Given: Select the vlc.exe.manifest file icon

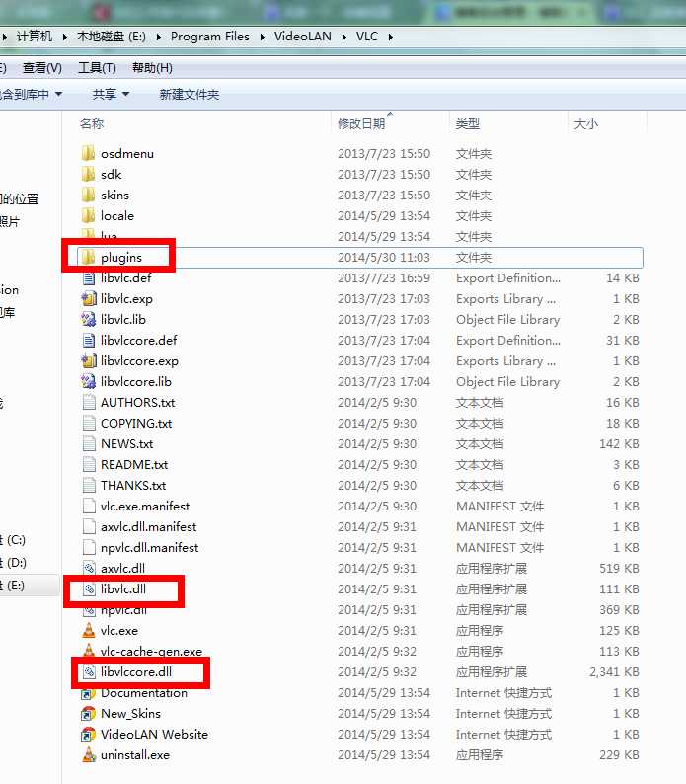Looking at the screenshot, I should click(x=89, y=506).
